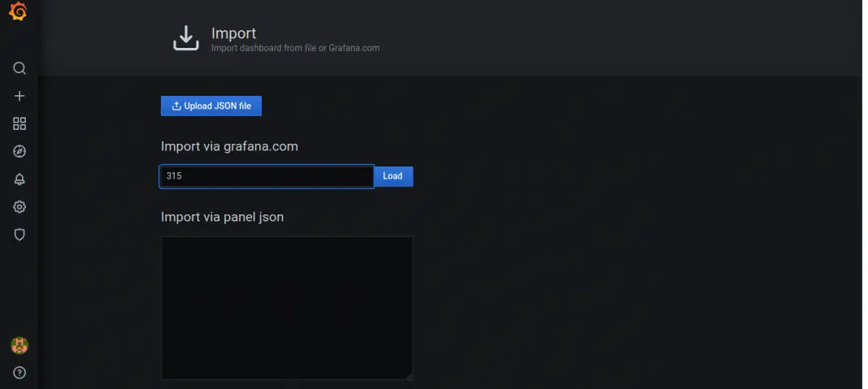Open Configuration using the gear icon
The image size is (868, 389).
click(x=20, y=207)
